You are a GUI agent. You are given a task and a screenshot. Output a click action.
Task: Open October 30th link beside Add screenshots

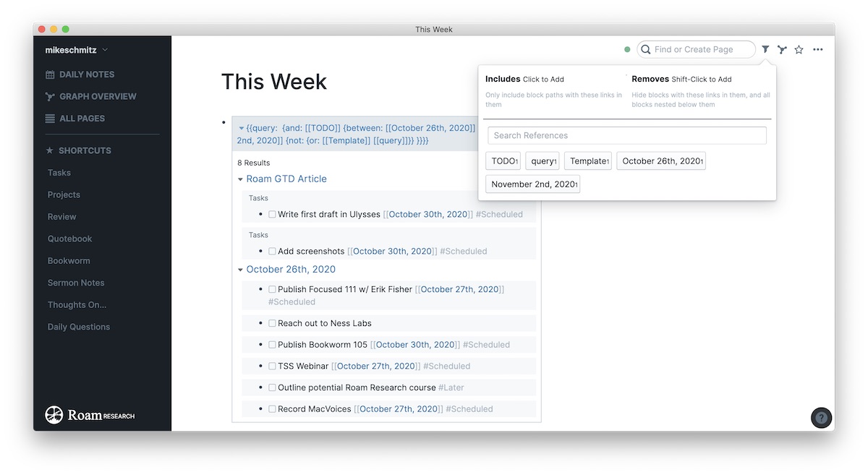point(392,252)
